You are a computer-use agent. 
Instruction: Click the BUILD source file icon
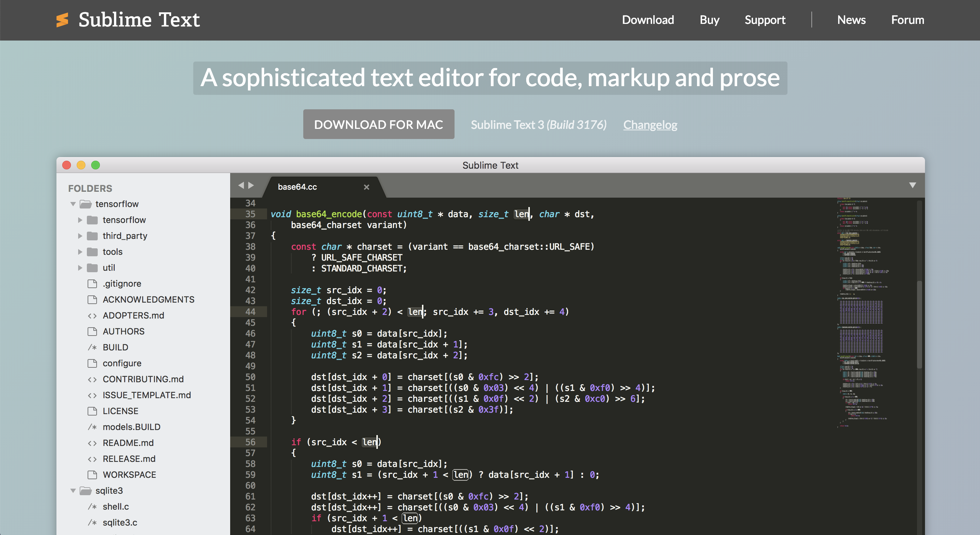pyautogui.click(x=92, y=347)
